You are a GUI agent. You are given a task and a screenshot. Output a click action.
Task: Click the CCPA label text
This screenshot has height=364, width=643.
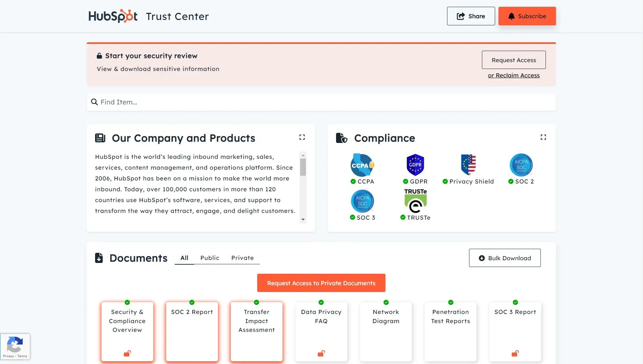366,181
